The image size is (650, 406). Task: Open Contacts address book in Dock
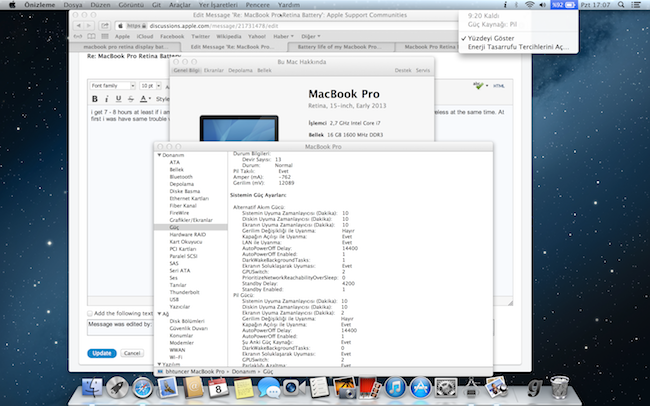point(193,387)
